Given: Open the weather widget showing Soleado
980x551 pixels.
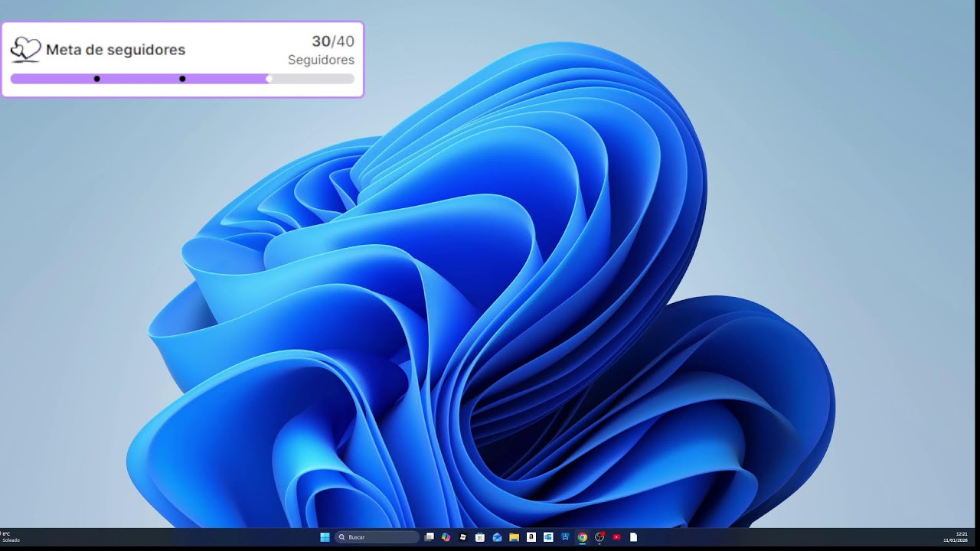Looking at the screenshot, I should click(x=11, y=537).
